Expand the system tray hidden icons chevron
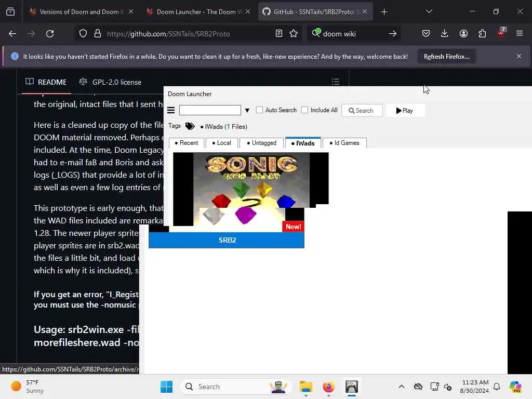532x399 pixels. pyautogui.click(x=402, y=387)
